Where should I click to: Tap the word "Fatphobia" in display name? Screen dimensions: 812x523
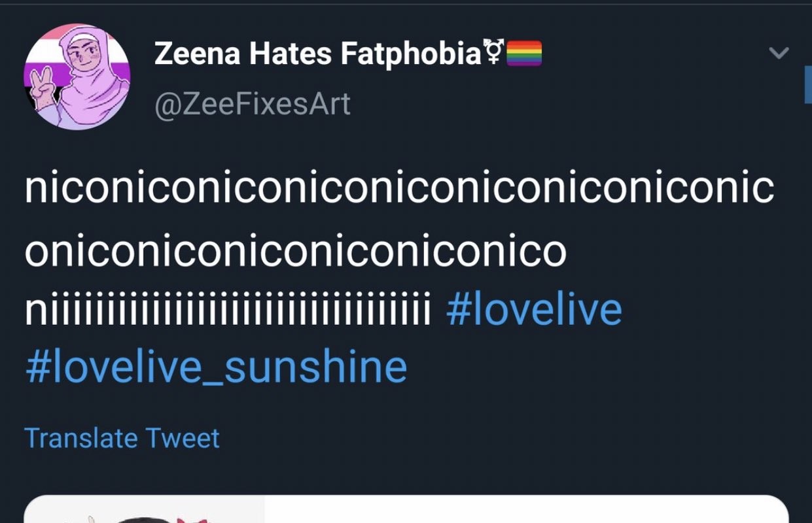pyautogui.click(x=411, y=54)
